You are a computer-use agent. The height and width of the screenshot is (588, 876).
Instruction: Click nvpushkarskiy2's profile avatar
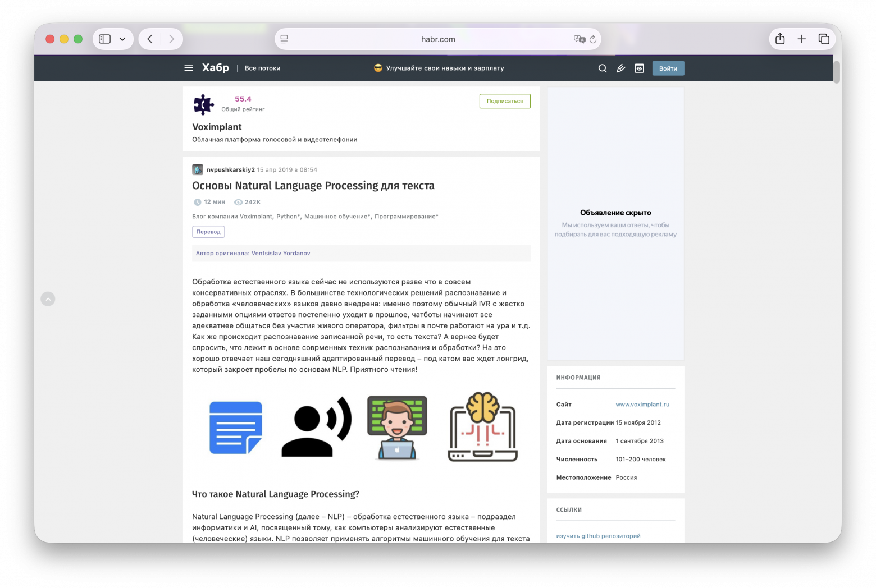[197, 169]
